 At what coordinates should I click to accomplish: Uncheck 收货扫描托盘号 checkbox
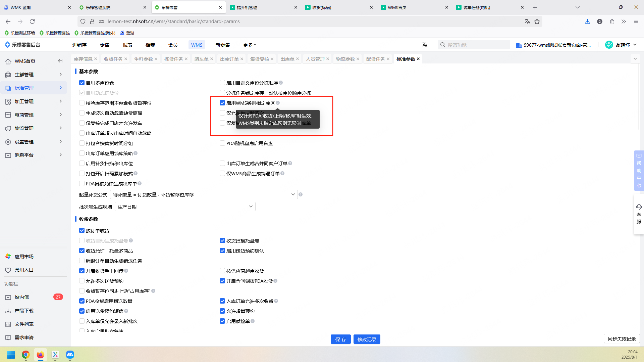point(222,240)
